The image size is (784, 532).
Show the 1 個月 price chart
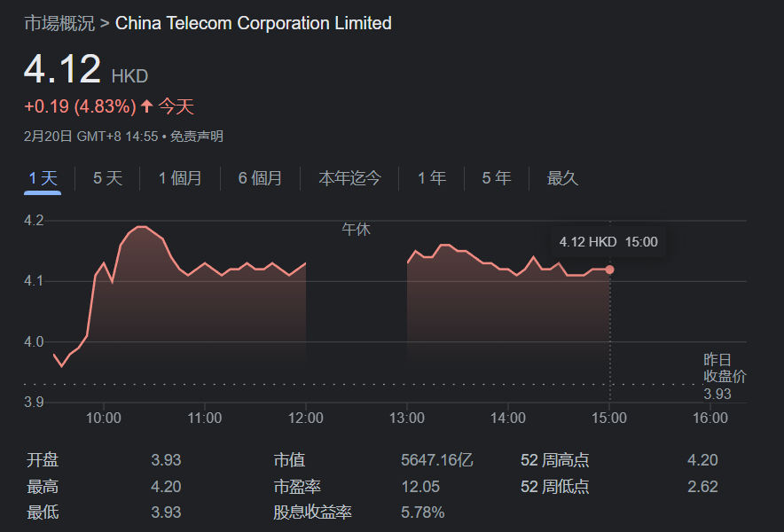coord(180,178)
